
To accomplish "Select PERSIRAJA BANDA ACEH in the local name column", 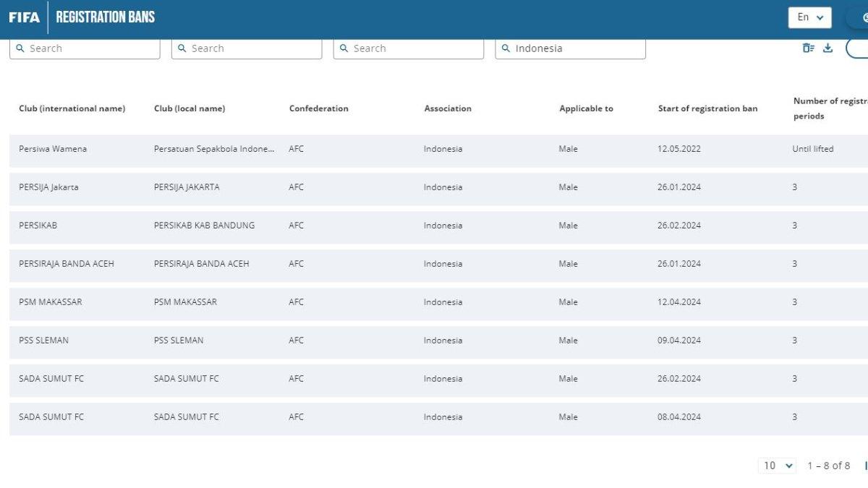I will tap(202, 264).
